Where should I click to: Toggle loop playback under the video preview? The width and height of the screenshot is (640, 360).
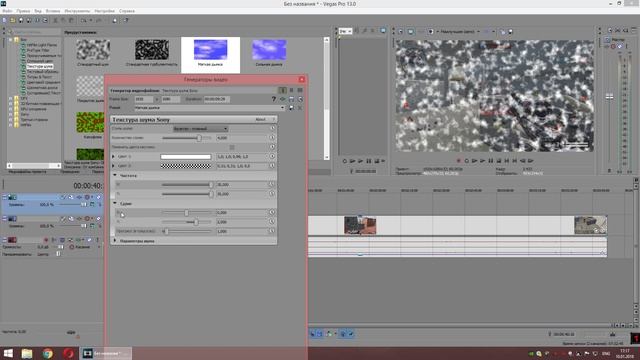[467, 161]
